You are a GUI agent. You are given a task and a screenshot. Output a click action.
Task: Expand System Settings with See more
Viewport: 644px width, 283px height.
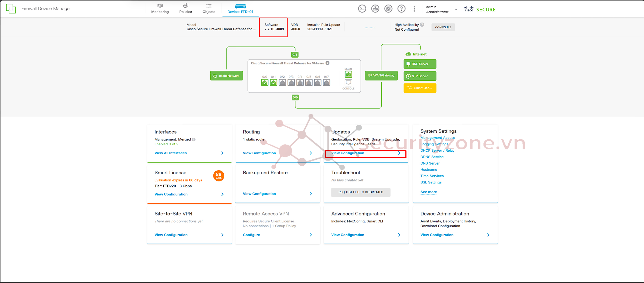tap(428, 192)
